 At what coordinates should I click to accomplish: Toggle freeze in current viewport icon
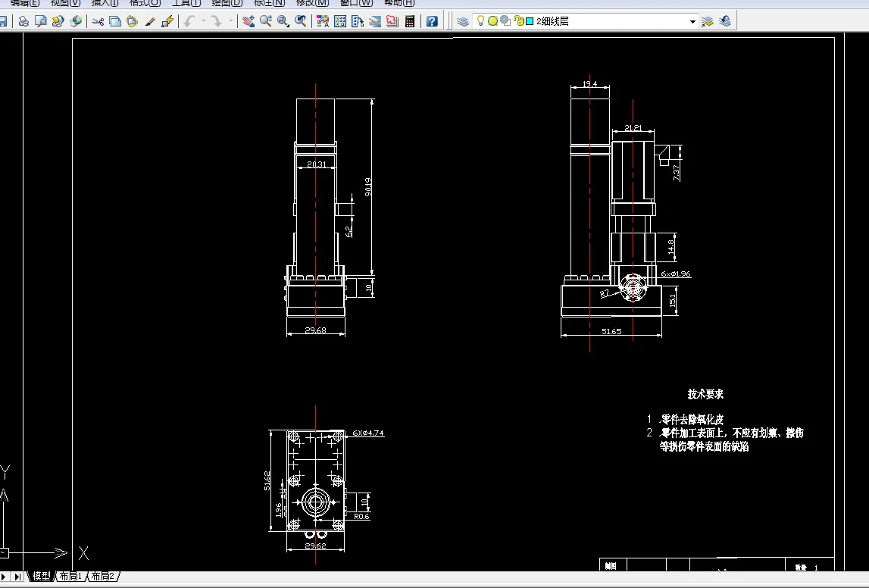coord(505,21)
